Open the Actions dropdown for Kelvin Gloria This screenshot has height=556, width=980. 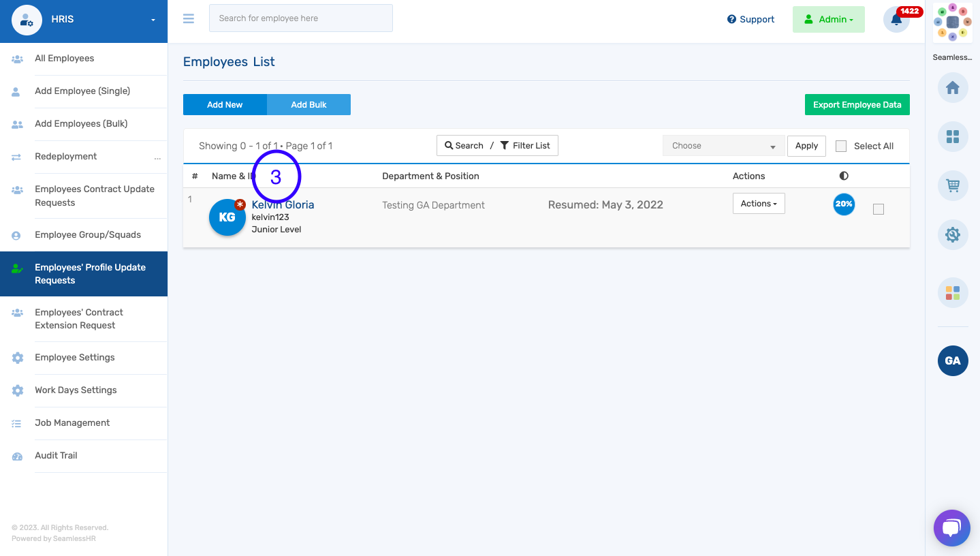758,203
